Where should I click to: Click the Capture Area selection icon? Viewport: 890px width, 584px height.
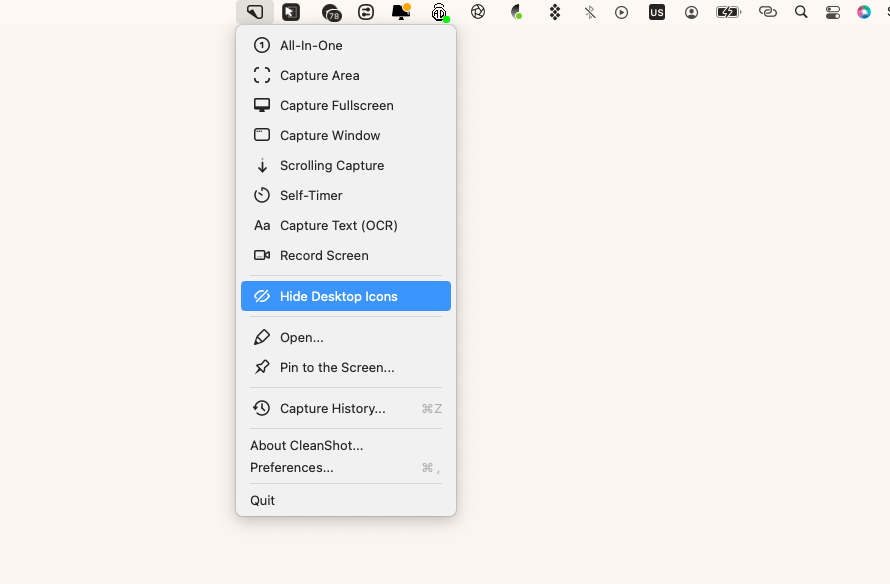pyautogui.click(x=261, y=75)
